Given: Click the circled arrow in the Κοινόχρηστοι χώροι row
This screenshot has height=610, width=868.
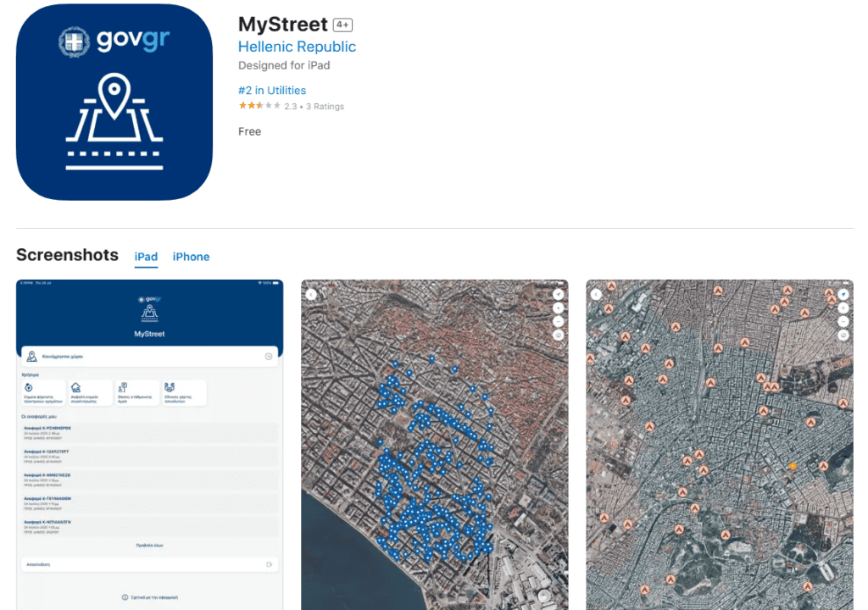Looking at the screenshot, I should point(269,357).
